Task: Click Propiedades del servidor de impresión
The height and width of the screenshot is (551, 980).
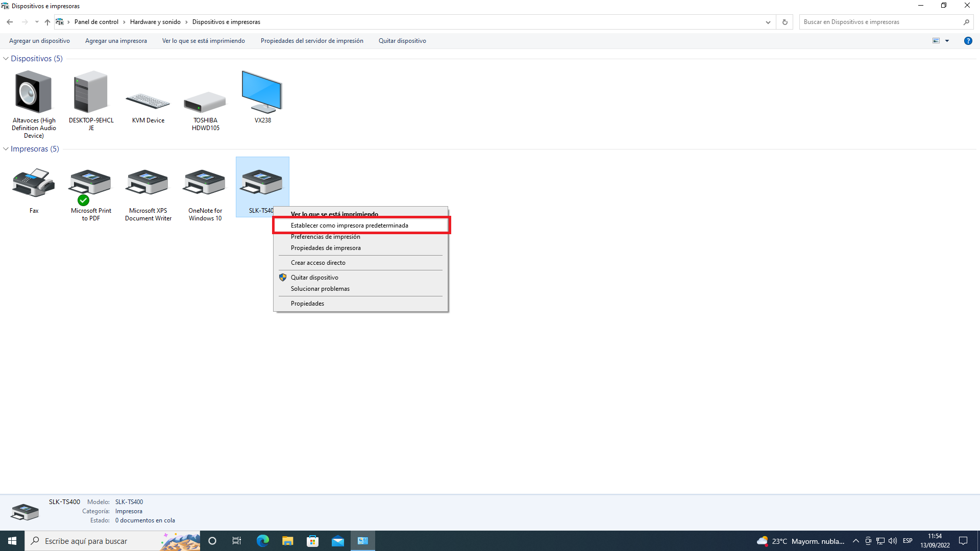Action: pyautogui.click(x=312, y=41)
